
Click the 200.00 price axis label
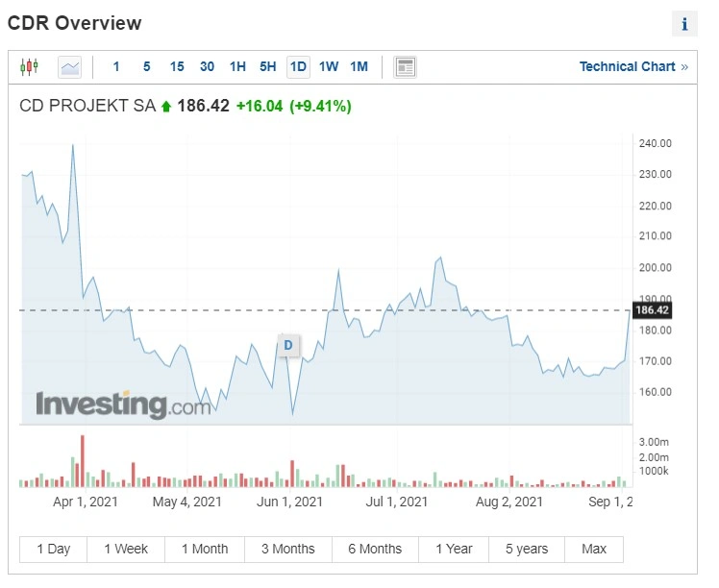pos(656,268)
